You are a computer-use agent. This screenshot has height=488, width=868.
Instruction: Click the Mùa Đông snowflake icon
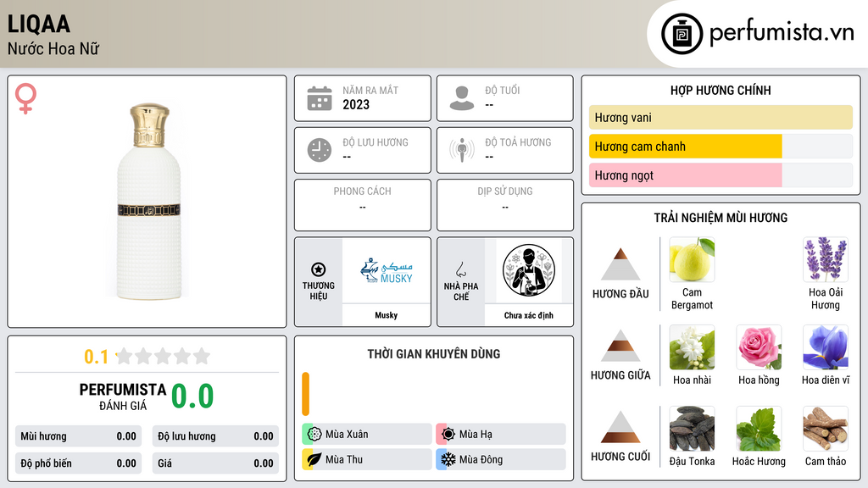pyautogui.click(x=448, y=459)
